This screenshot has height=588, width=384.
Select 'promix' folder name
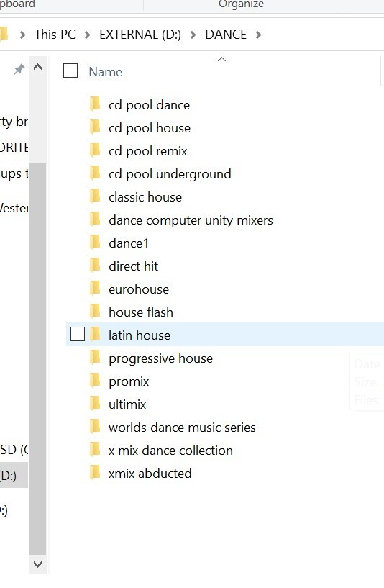point(129,381)
